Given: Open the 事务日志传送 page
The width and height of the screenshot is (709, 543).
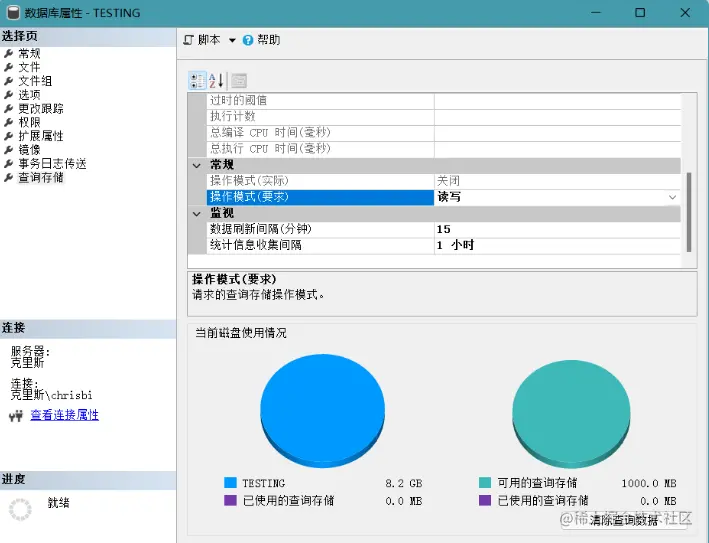Looking at the screenshot, I should coord(52,164).
